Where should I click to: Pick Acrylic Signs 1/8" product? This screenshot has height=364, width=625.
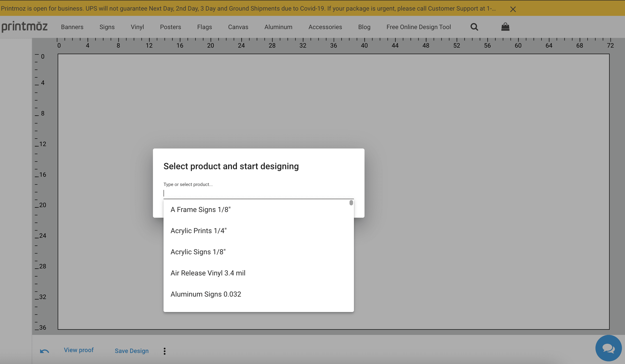198,252
